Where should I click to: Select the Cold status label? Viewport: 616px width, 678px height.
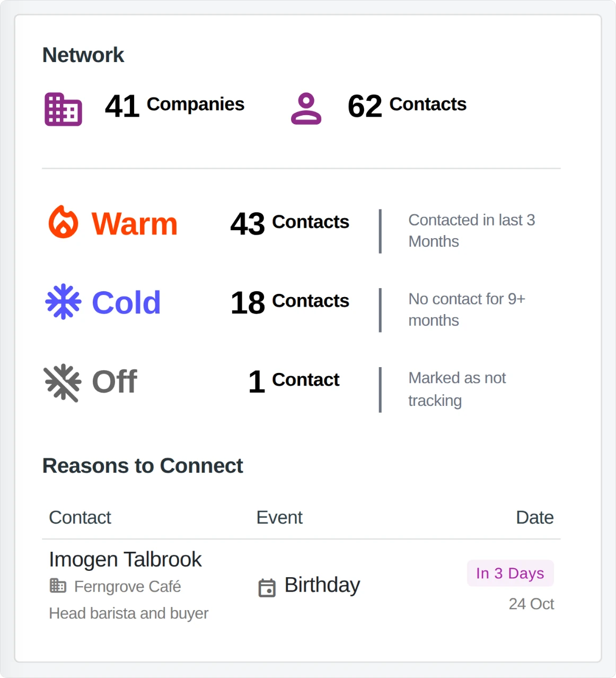click(x=126, y=302)
